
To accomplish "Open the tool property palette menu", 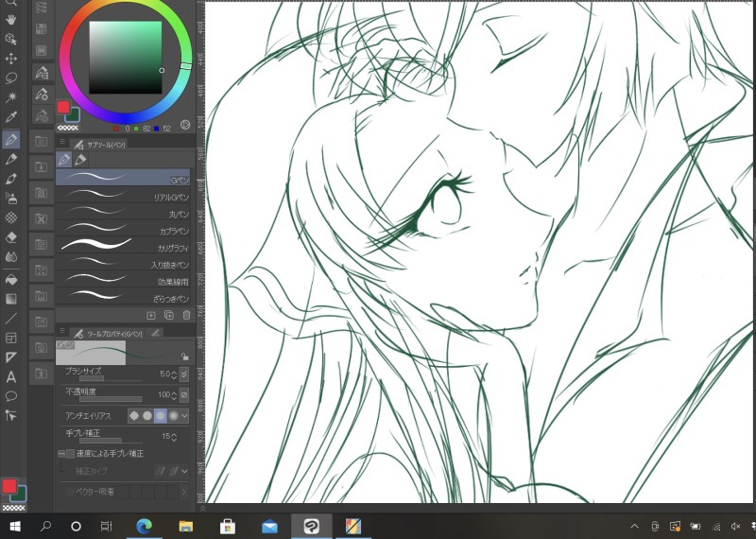I will point(62,332).
